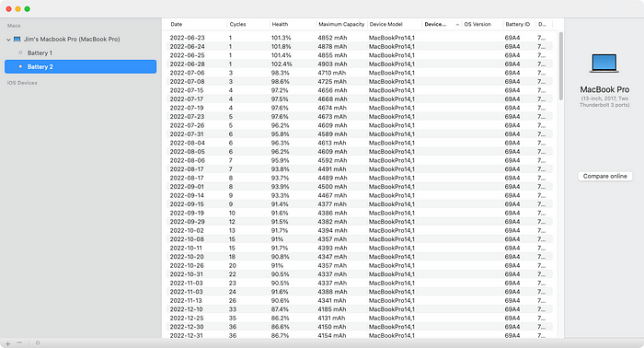Viewport: 644px width, 348px height.
Task: Select the row dated 2022-07-06
Action: click(360, 73)
